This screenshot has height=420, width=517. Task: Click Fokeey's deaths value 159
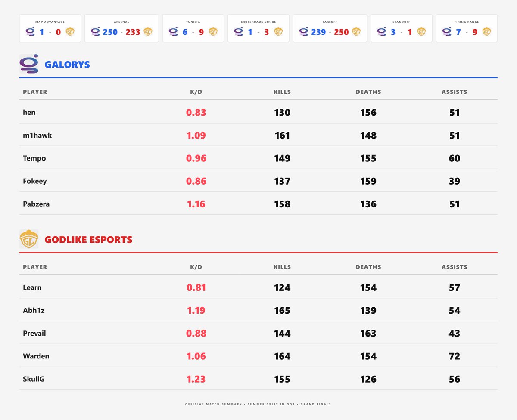click(x=368, y=181)
